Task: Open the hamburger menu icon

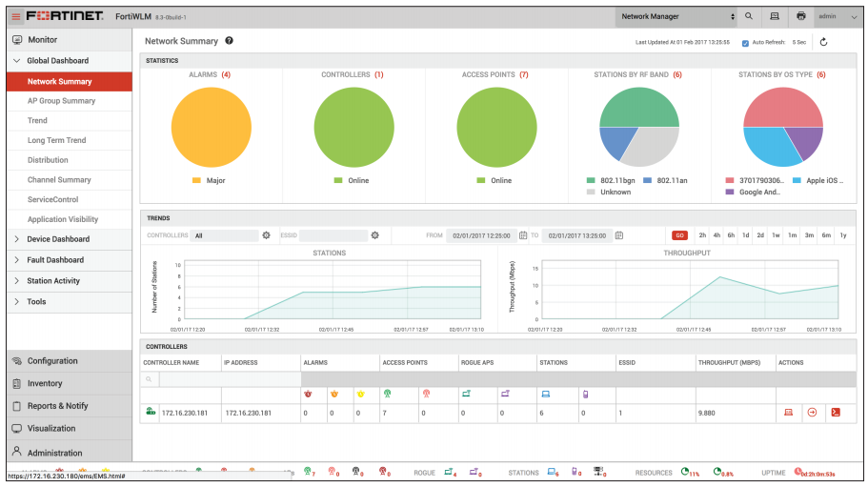Action: [16, 16]
